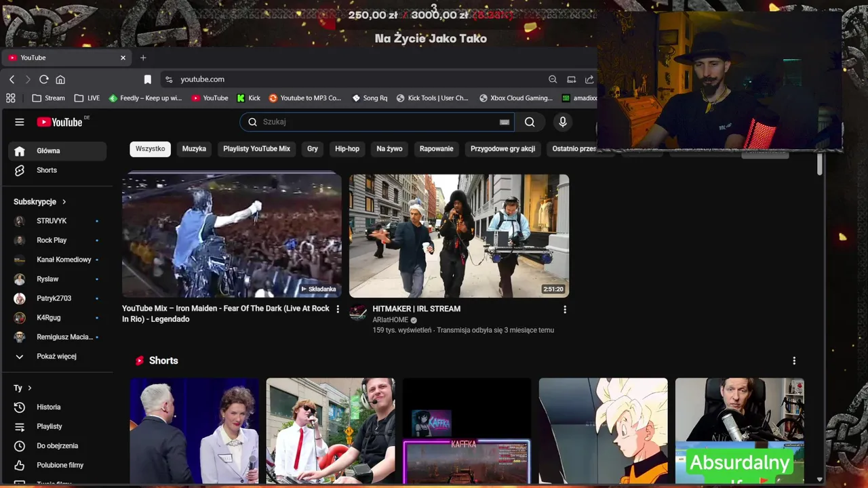Image resolution: width=868 pixels, height=488 pixels.
Task: Open STRUVYK subscription channel
Action: point(58,221)
